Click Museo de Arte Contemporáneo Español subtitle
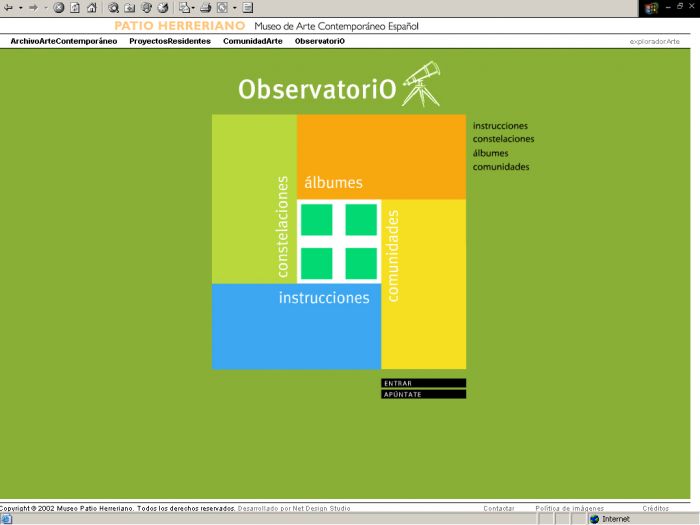Viewport: 700px width, 525px height. pos(336,26)
